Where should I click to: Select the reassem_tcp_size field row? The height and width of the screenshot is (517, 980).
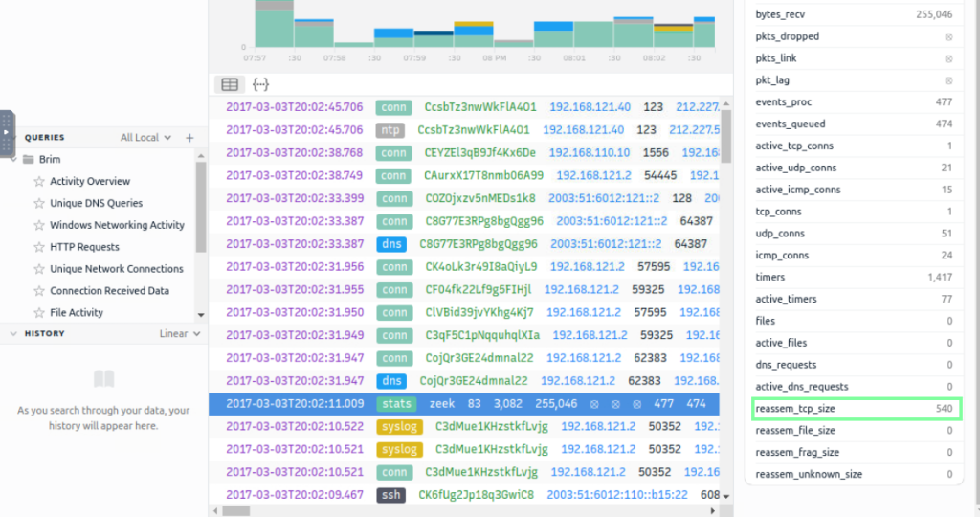pyautogui.click(x=854, y=409)
